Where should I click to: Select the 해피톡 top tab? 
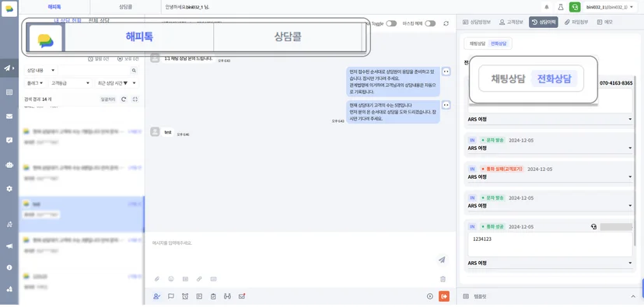coord(54,8)
